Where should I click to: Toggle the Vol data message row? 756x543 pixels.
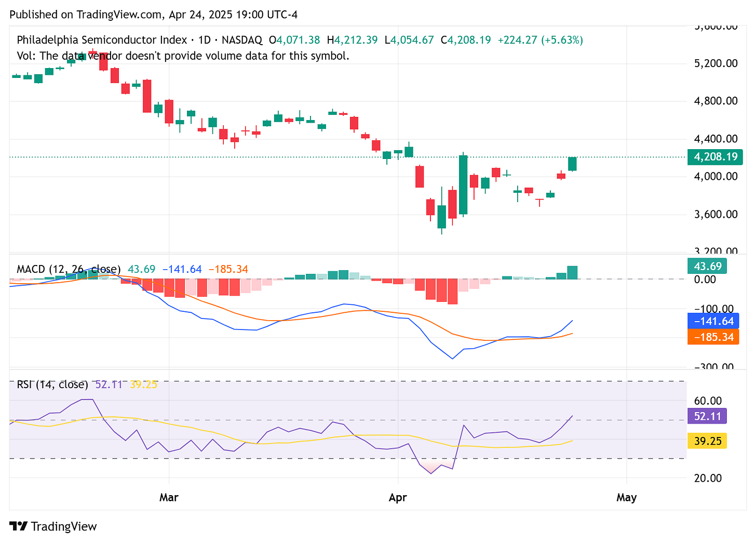click(183, 56)
